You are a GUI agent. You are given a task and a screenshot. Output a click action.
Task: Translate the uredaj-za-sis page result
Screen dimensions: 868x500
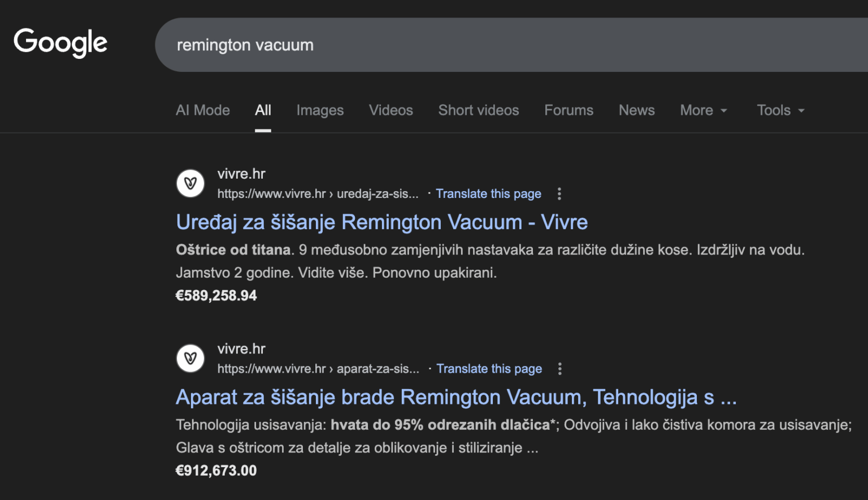pyautogui.click(x=489, y=194)
